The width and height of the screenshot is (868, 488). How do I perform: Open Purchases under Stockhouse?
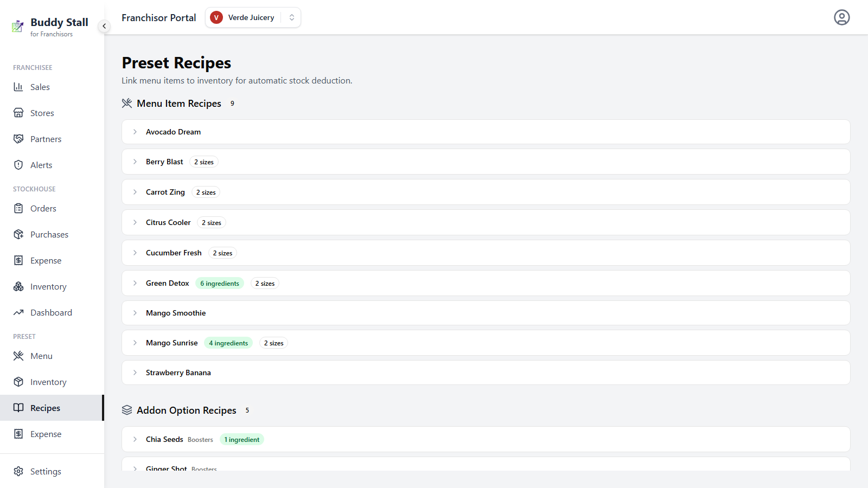(x=52, y=234)
